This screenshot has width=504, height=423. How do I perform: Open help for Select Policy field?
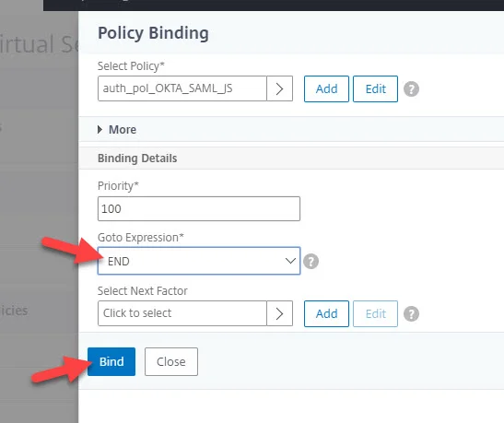411,89
